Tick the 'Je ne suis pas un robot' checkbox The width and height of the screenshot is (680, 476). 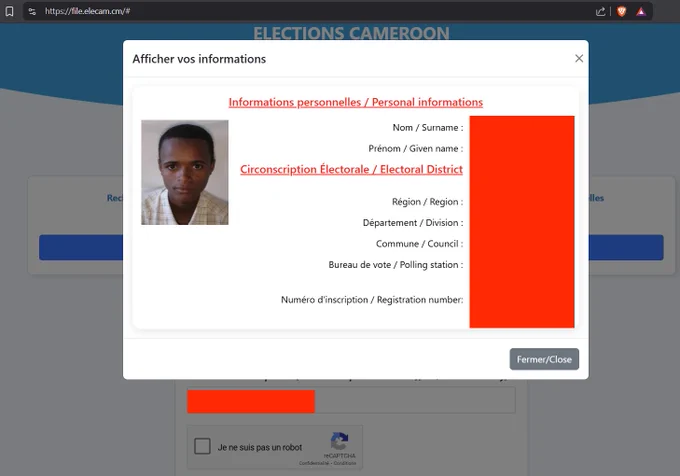202,446
